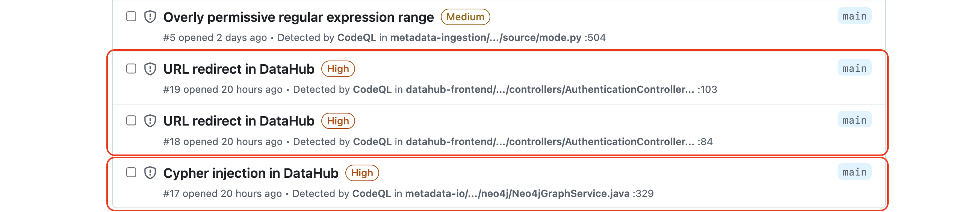Open the Cypher injection in DataHub alert
Image resolution: width=980 pixels, height=212 pixels.
pyautogui.click(x=251, y=173)
